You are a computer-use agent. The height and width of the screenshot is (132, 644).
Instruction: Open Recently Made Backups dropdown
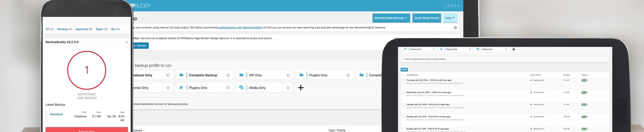(391, 18)
